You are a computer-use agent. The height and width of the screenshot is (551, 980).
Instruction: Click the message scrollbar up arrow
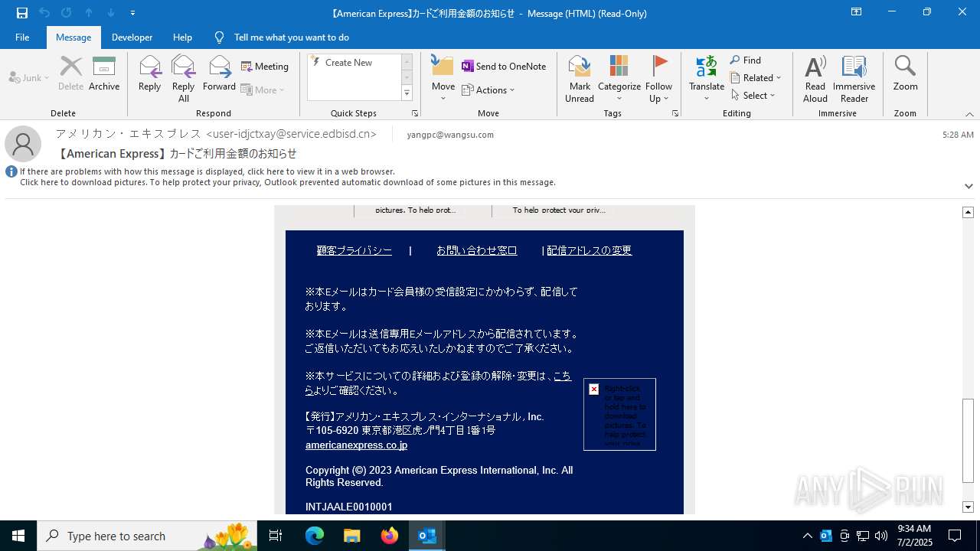(x=969, y=212)
